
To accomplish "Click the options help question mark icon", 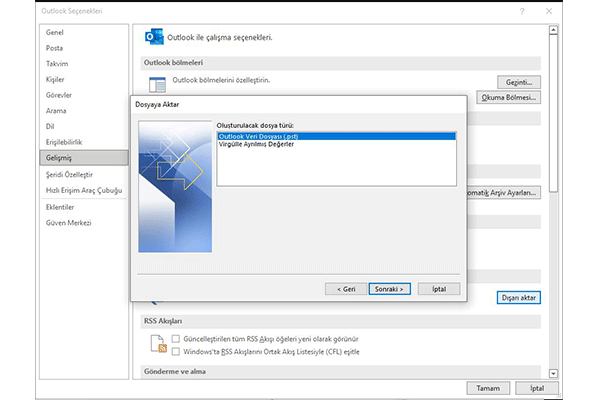I will pos(522,11).
